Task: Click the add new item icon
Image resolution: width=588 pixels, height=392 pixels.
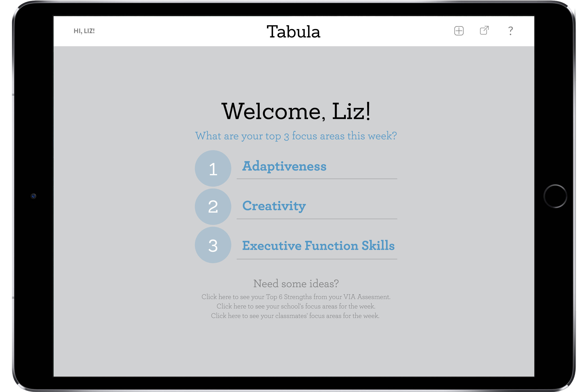Action: pos(459,30)
